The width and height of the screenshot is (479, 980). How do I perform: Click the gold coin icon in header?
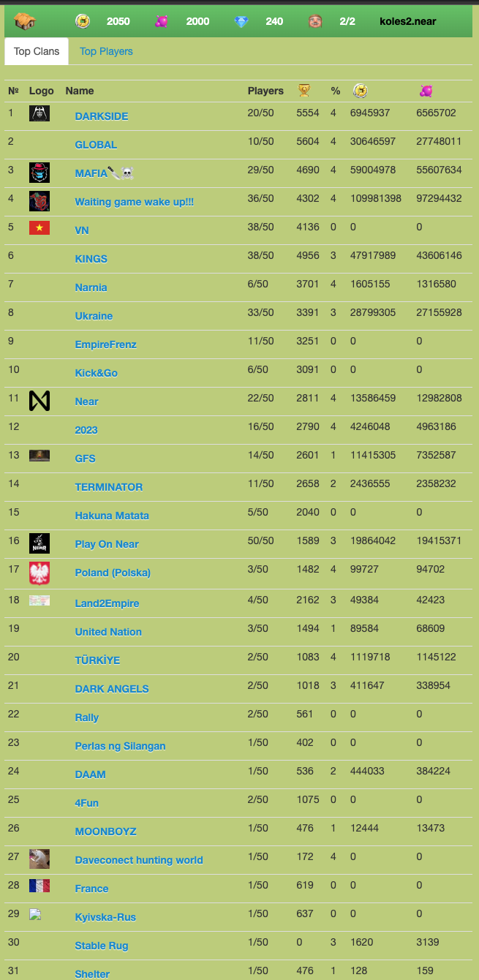point(83,21)
